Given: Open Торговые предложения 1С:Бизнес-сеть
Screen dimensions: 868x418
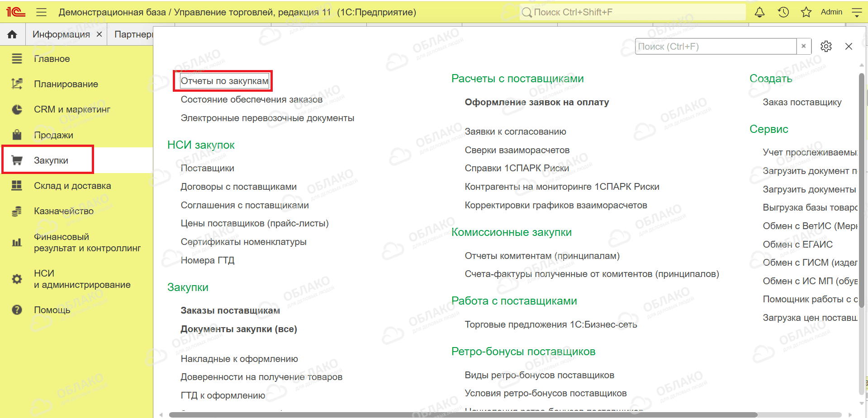Looking at the screenshot, I should coord(551,324).
